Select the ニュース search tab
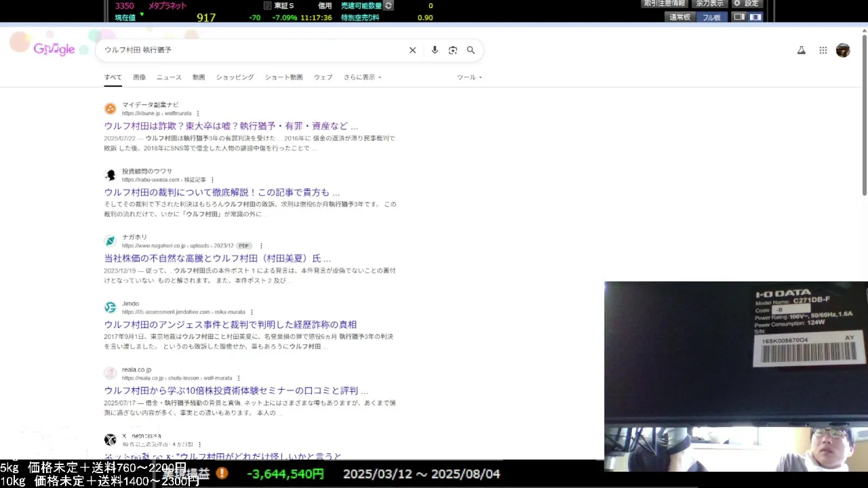 click(169, 77)
